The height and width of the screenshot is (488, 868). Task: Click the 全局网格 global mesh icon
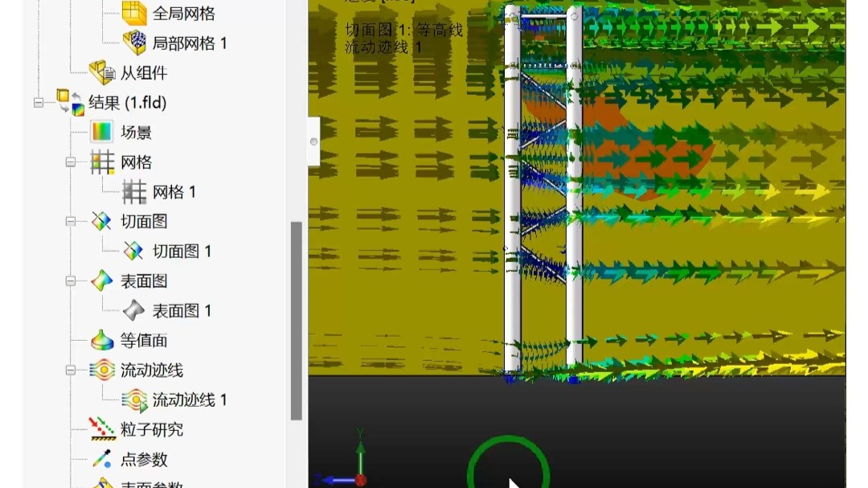[134, 14]
